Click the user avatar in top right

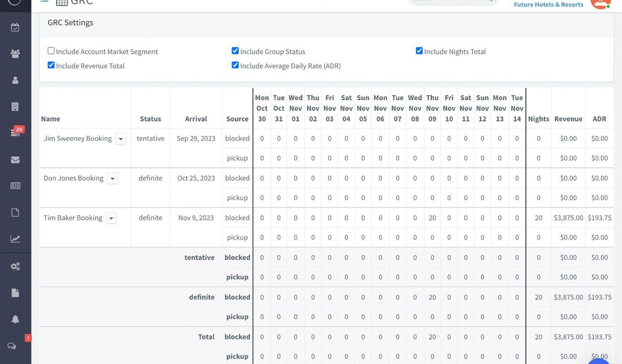tap(600, 3)
